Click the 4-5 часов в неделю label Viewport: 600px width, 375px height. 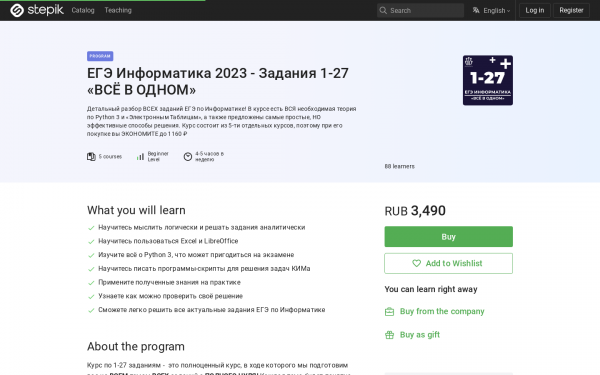click(x=209, y=157)
